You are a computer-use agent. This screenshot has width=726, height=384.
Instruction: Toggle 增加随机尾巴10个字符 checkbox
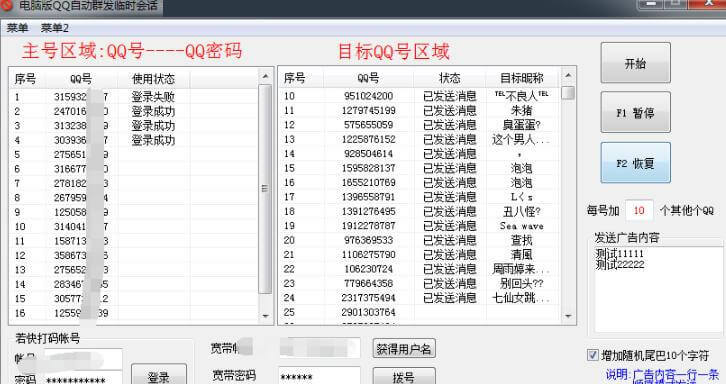pyautogui.click(x=593, y=355)
